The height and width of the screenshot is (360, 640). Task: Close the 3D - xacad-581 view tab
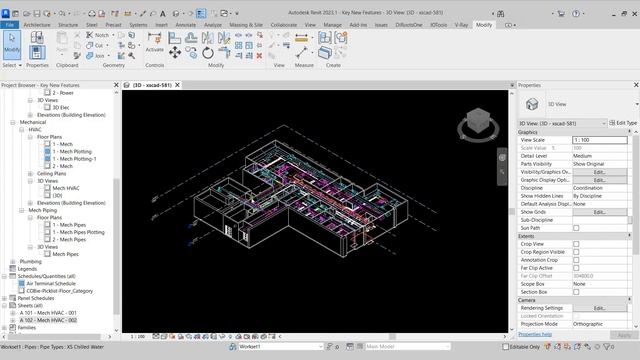point(177,85)
